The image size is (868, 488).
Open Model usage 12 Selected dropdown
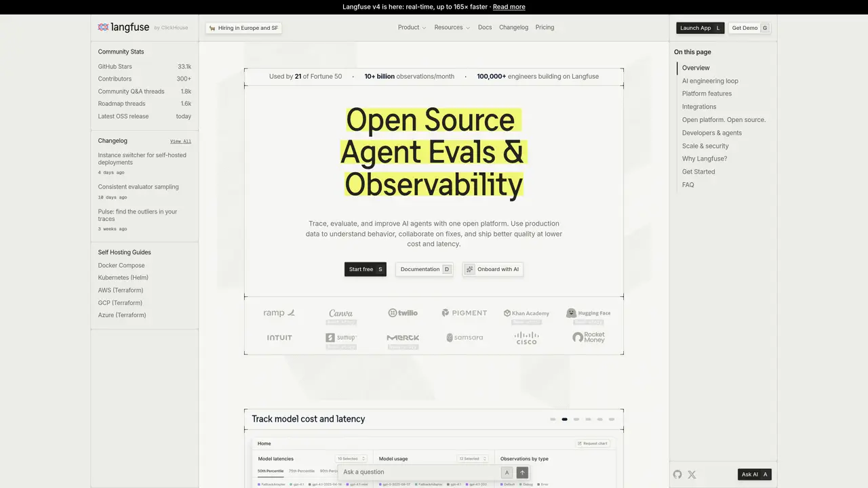tap(472, 459)
